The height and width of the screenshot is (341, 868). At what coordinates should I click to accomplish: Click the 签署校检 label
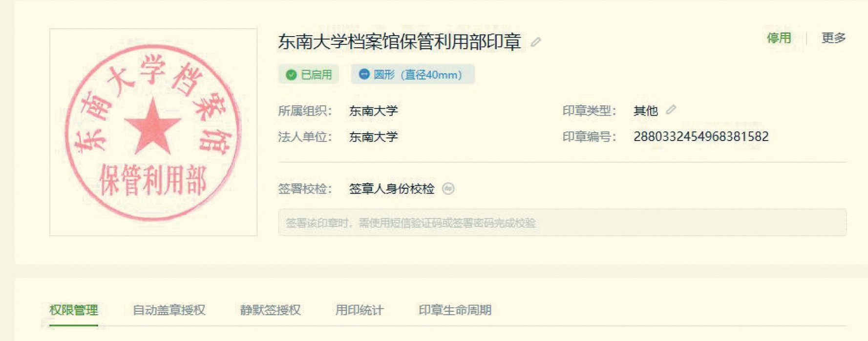point(305,189)
